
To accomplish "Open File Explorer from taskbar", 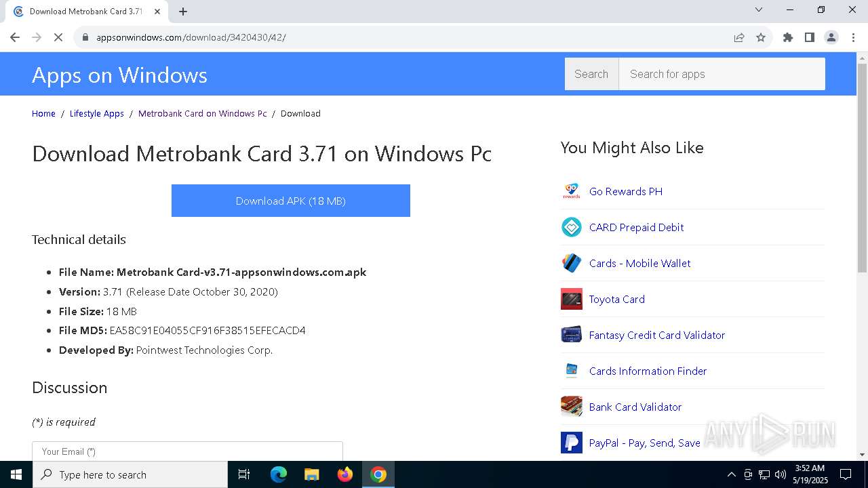I will [311, 474].
